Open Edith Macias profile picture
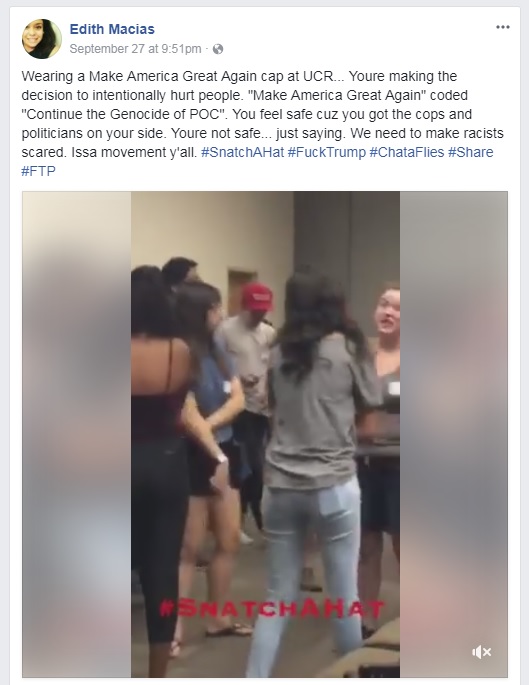 (x=42, y=38)
